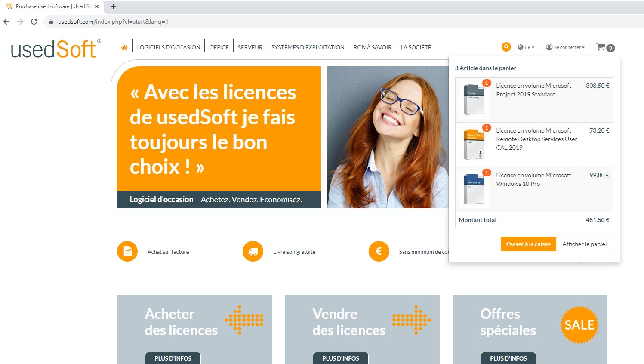Open the orange search icon
Image resolution: width=644 pixels, height=364 pixels.
pos(506,47)
